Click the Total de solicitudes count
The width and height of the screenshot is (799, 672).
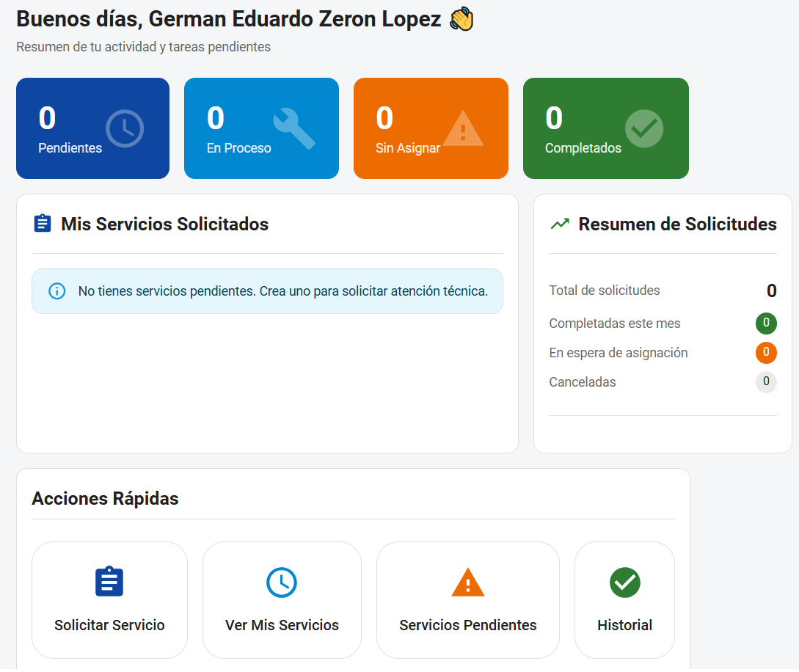click(771, 291)
